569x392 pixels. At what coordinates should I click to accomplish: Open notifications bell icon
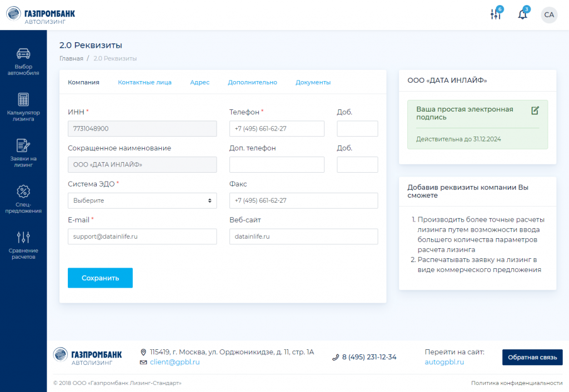point(522,14)
